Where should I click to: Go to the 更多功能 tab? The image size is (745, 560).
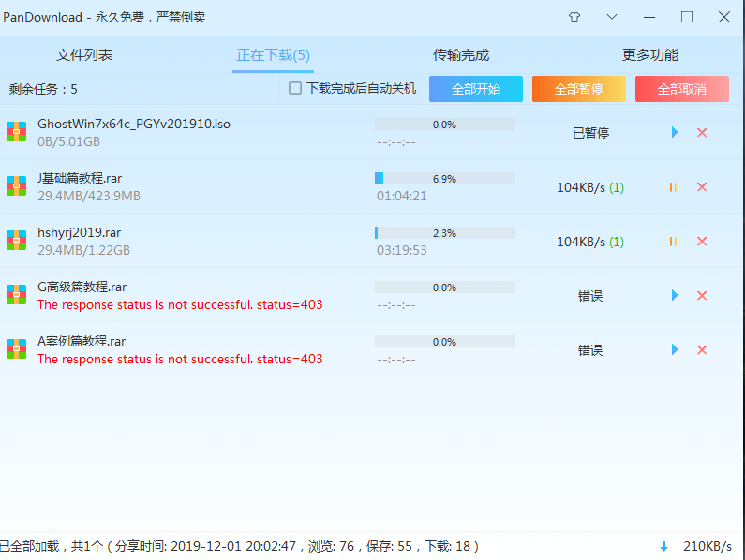[650, 55]
